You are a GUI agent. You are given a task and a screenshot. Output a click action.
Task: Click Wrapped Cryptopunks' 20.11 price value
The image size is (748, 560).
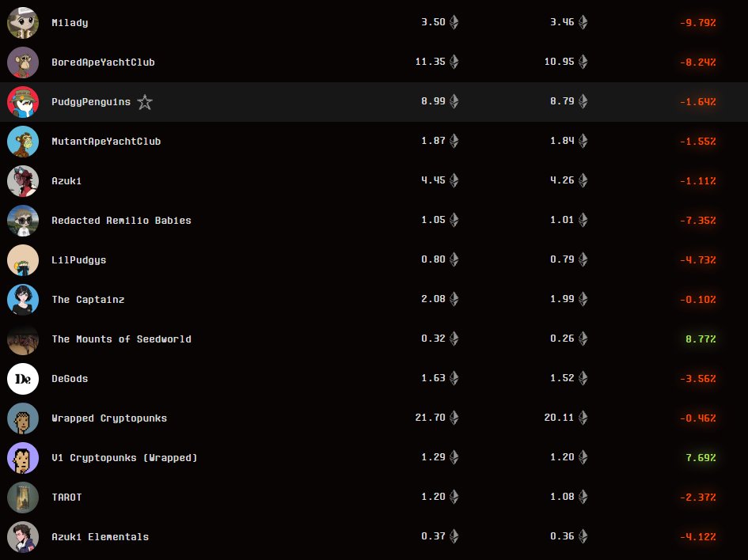559,418
